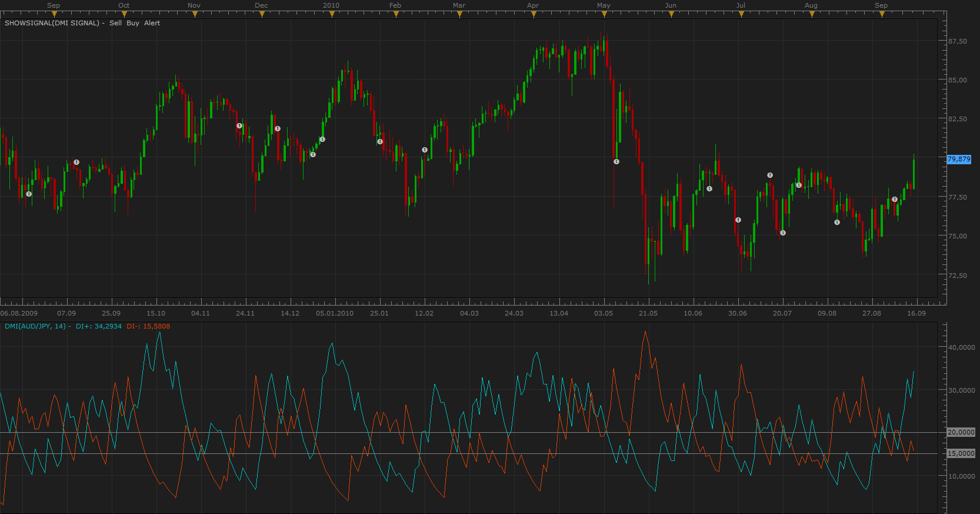Image resolution: width=980 pixels, height=514 pixels.
Task: Select signal marker at bottom of May drop
Action: click(616, 161)
